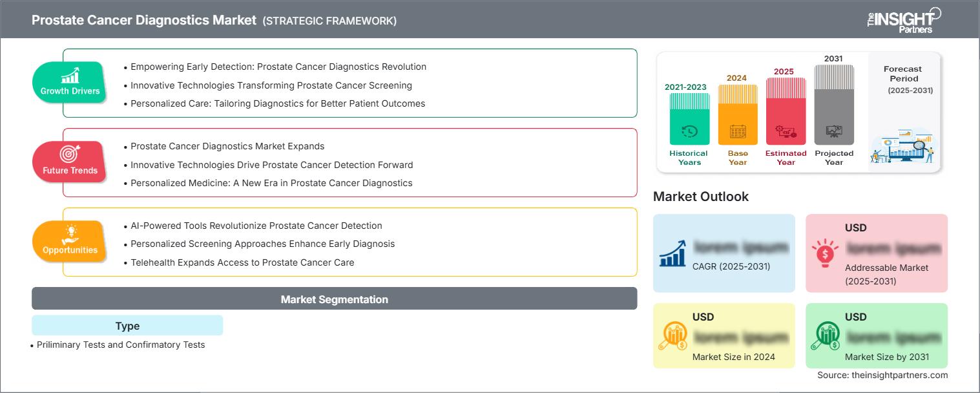This screenshot has width=980, height=393.
Task: Click the Market Size 2024 magnifier icon
Action: click(672, 335)
